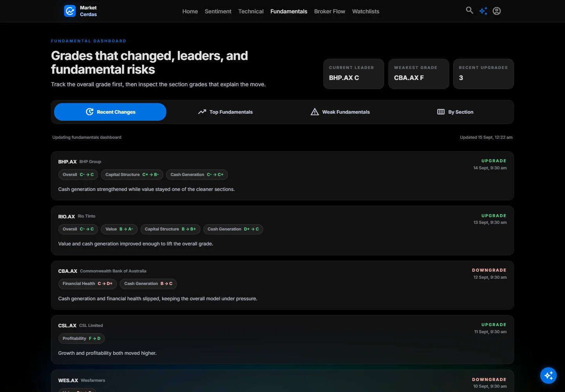Click CBA Financial Health C to D+ chip

pyautogui.click(x=87, y=283)
